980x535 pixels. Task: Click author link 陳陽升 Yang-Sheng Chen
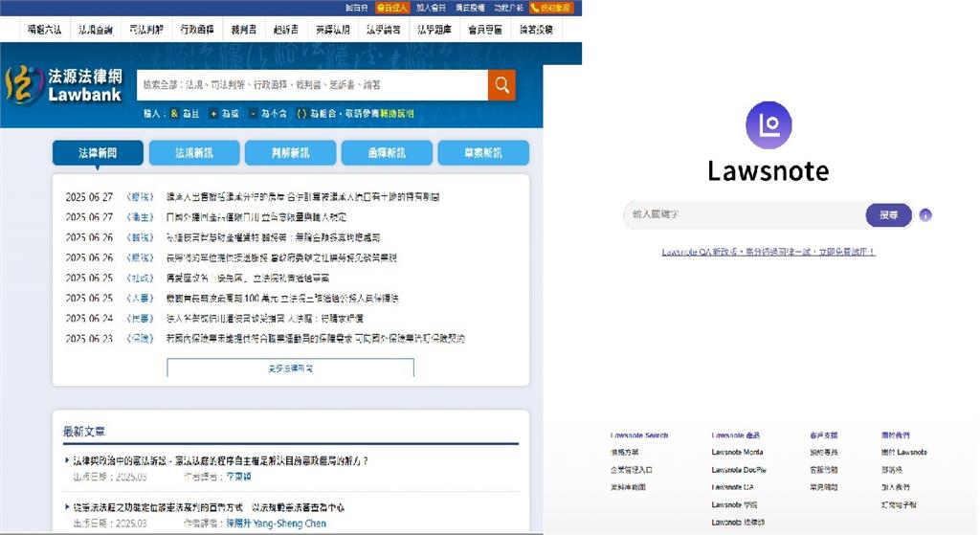[x=277, y=524]
